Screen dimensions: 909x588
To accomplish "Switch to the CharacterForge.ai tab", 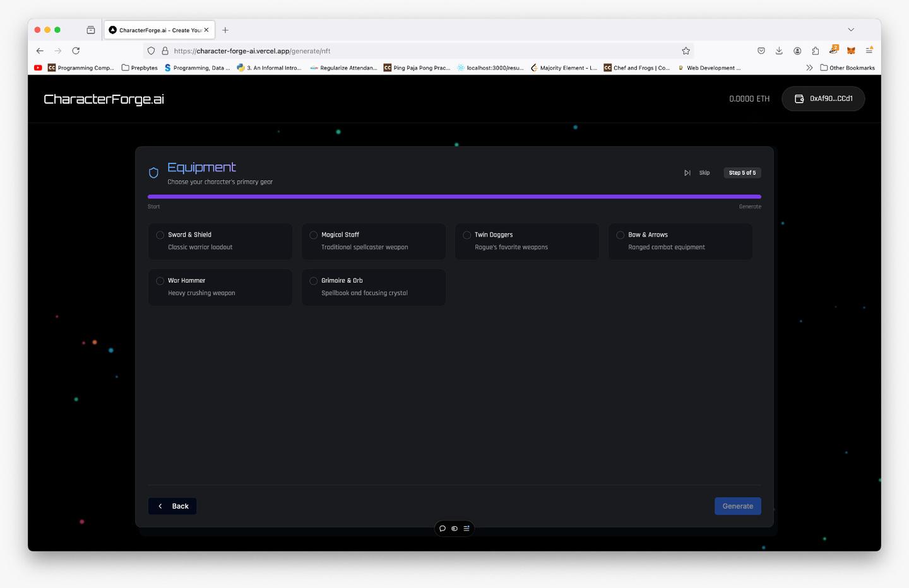I will tap(159, 30).
